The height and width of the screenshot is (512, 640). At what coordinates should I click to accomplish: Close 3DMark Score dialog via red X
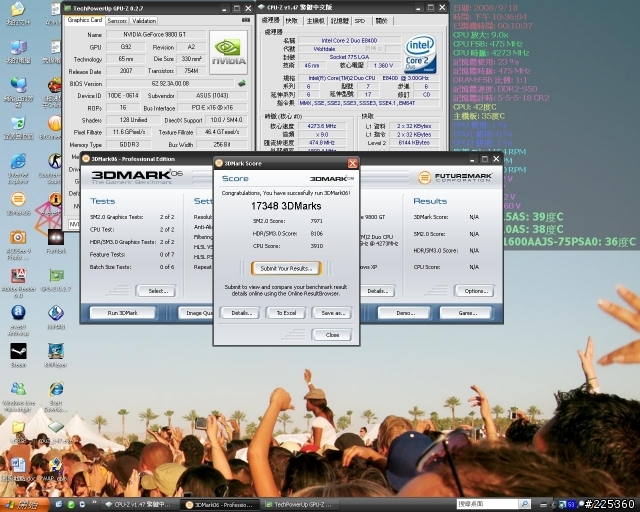[x=352, y=163]
